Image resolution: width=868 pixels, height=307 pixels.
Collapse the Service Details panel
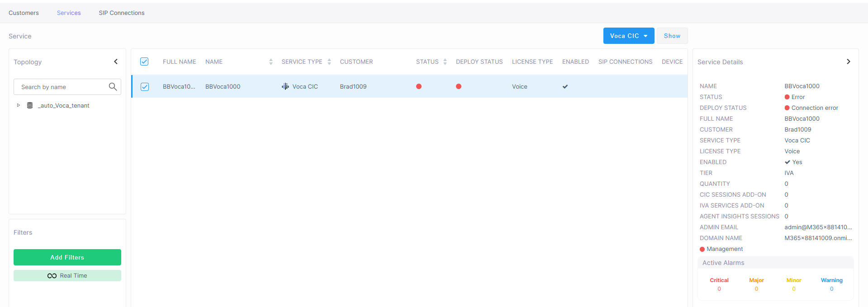coord(848,61)
